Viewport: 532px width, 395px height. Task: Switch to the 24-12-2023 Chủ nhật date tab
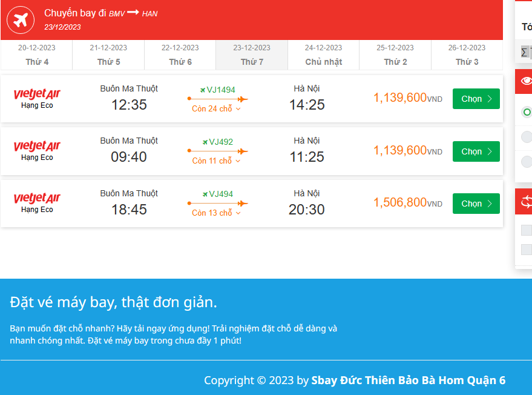click(323, 55)
